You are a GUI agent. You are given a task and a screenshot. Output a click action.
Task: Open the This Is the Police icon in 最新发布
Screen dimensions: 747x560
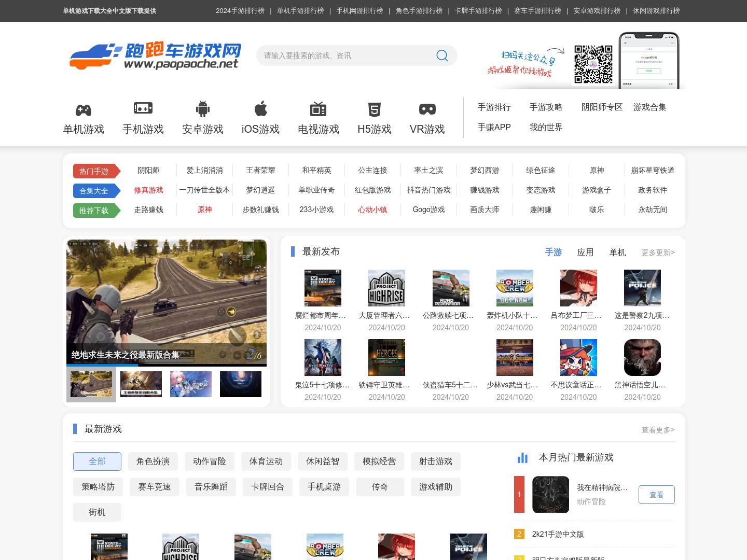(642, 288)
